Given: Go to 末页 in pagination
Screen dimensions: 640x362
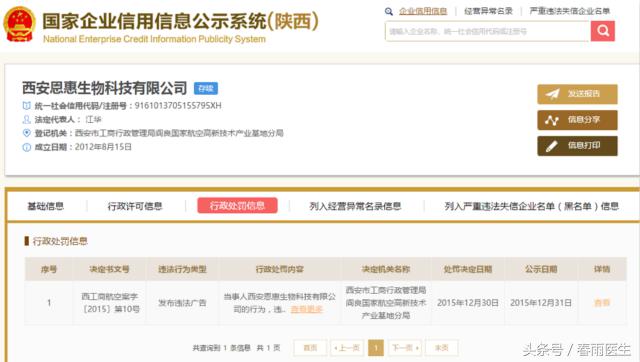Looking at the screenshot, I should [442, 348].
